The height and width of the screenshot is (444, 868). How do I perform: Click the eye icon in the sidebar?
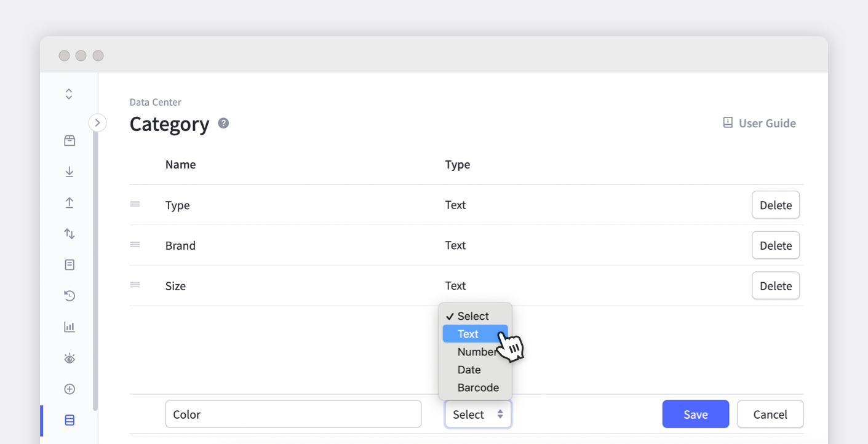[x=70, y=358]
